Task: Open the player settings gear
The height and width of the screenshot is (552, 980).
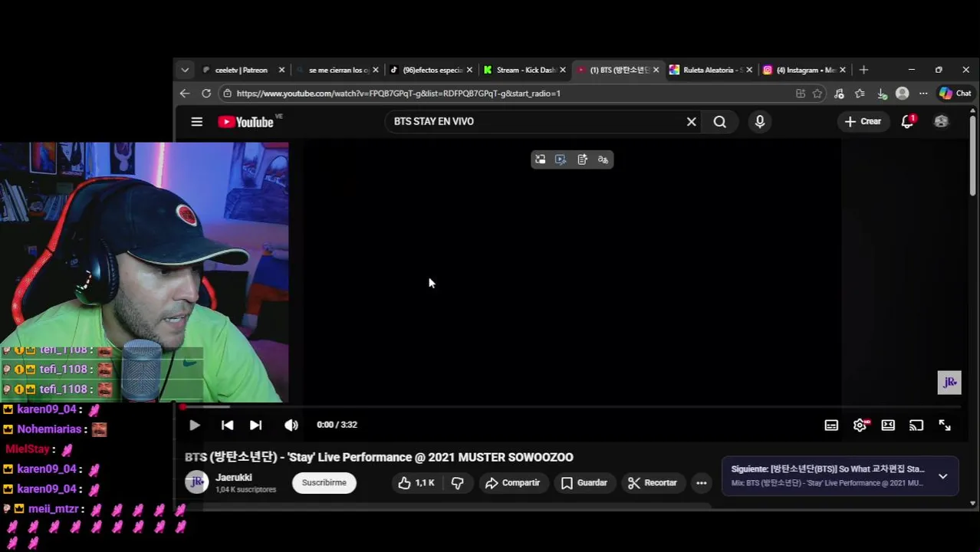Action: 860,426
